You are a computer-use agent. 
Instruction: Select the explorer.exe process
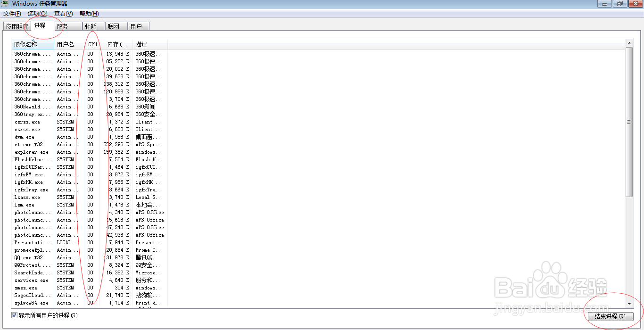[x=90, y=152]
